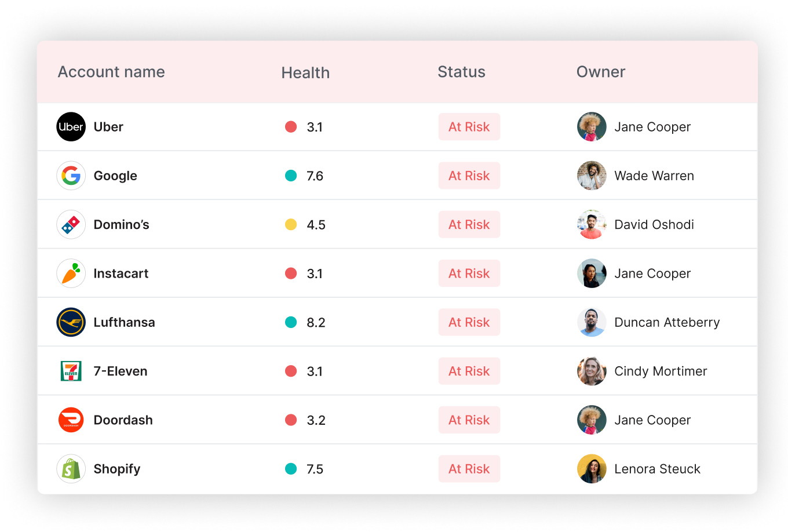Click the teal health dot for Google
788x532 pixels.
pos(291,176)
